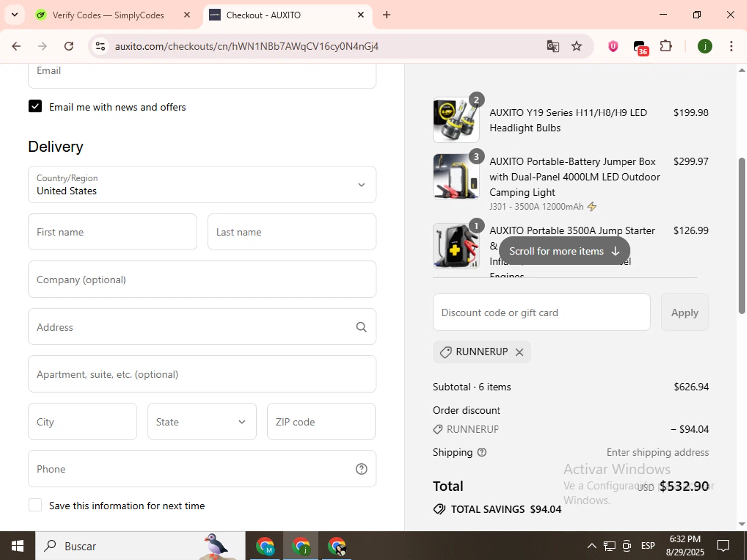The width and height of the screenshot is (747, 560).
Task: Open the Windows Start menu
Action: coord(17,546)
